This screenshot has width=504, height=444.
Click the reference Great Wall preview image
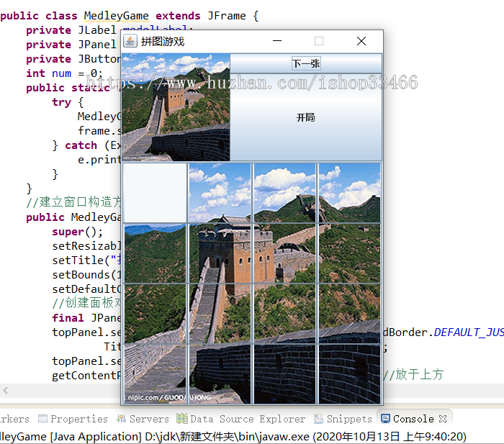pos(176,107)
